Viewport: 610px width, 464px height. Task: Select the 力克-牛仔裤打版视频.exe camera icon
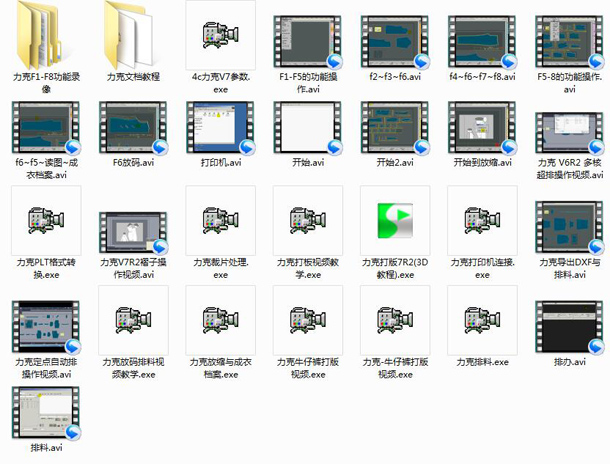coord(394,320)
